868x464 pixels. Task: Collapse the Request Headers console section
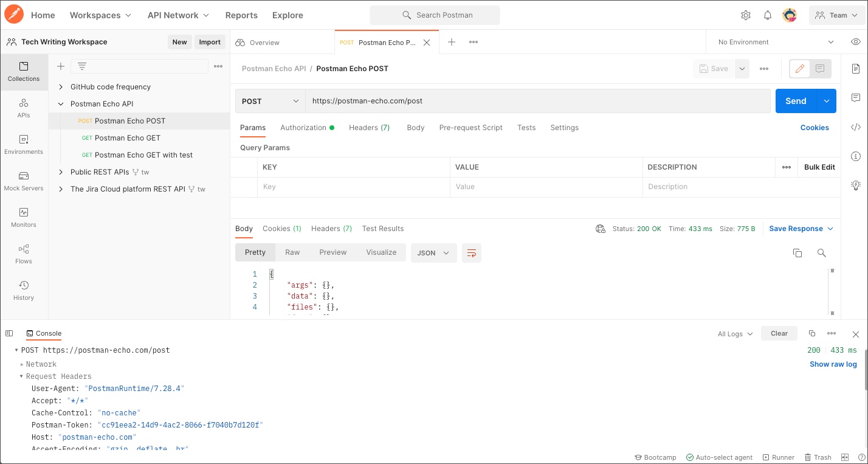(22, 376)
